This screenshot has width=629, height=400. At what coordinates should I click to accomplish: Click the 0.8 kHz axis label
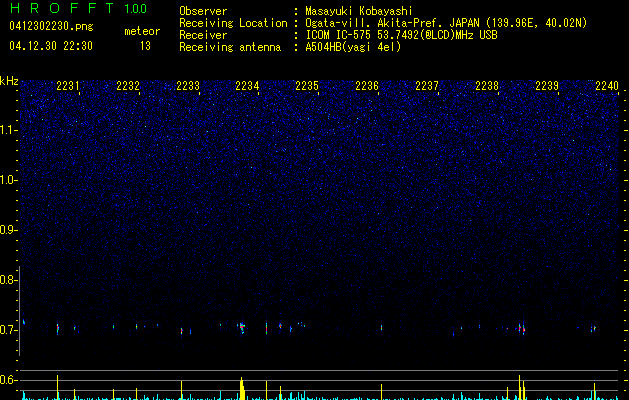pos(9,280)
